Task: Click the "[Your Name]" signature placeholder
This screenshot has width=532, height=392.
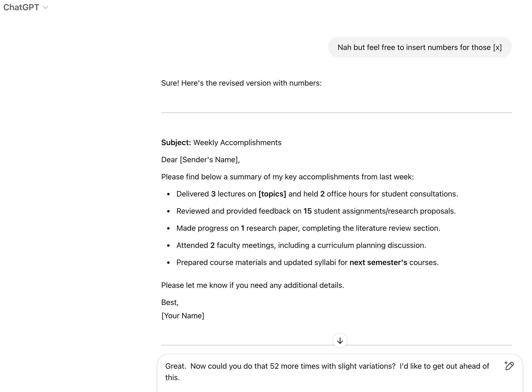Action: coord(183,316)
